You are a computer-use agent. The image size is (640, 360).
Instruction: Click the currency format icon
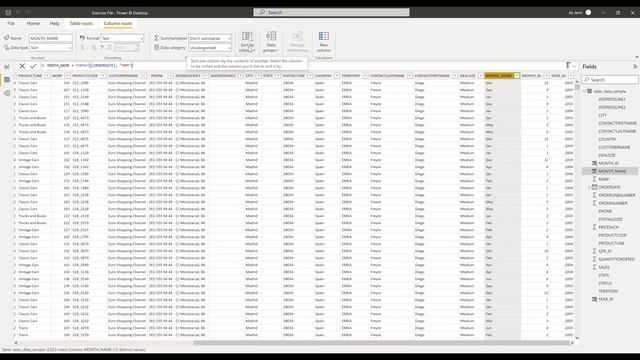pos(83,48)
